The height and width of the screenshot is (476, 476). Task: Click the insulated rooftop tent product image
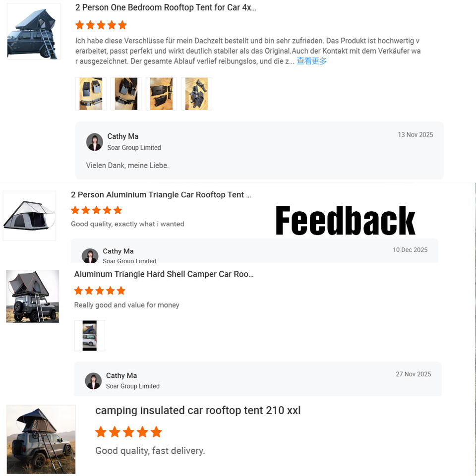(x=41, y=439)
